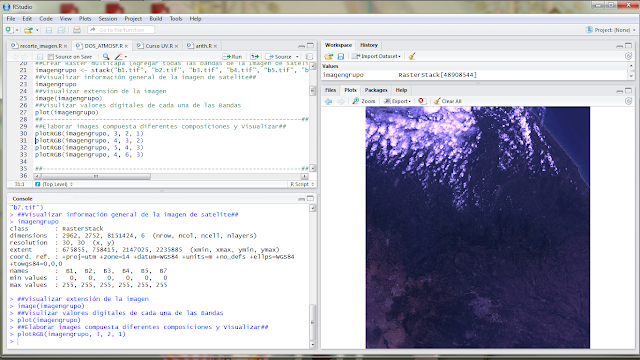Open the File menu
640x360 pixels.
point(11,19)
